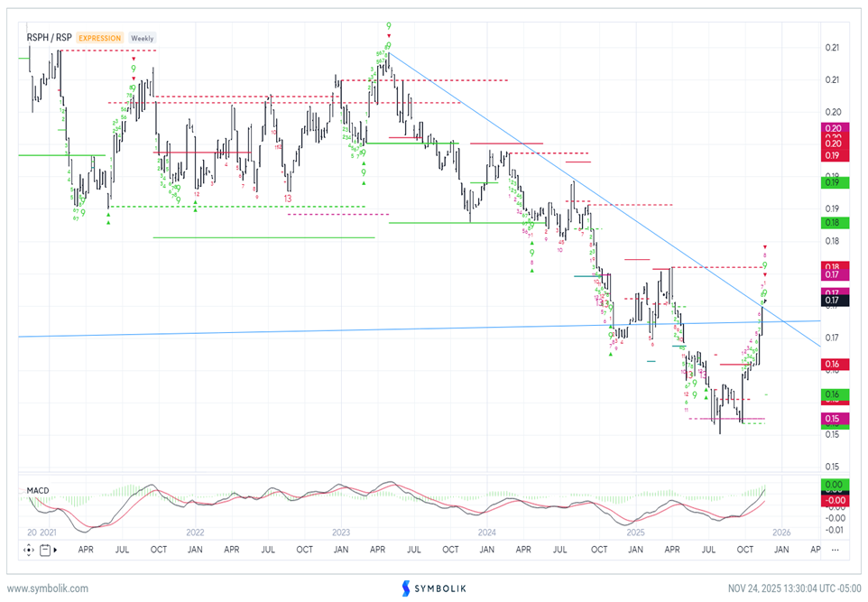Select the black 0.17 current price tag
Screen dimensions: 868x602
click(x=832, y=301)
